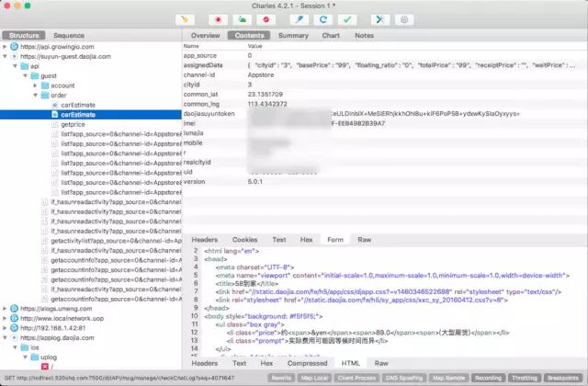Toggle Client Process in the status bar
The height and width of the screenshot is (386, 588).
point(356,378)
